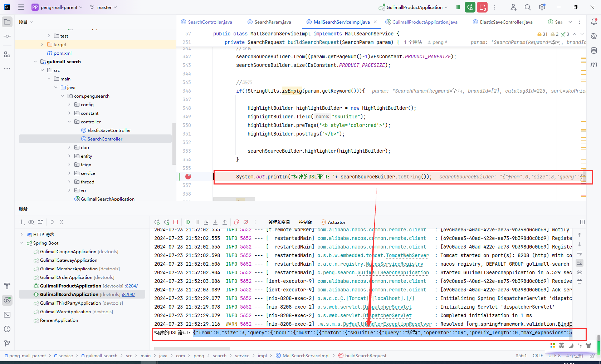Image resolution: width=601 pixels, height=364 pixels.
Task: Click Add Service plus icon
Action: [22, 222]
